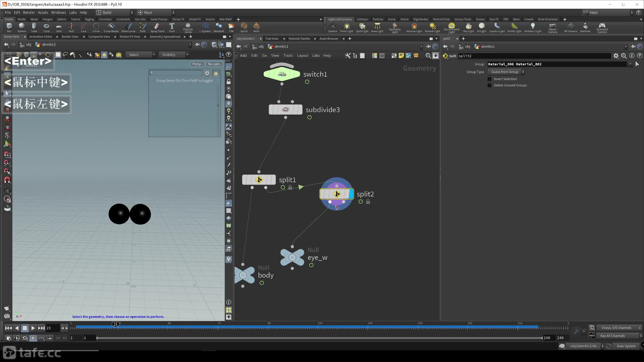Screen dimensions: 644x362
Task: Add a Camera from the shelf
Action: click(x=332, y=28)
